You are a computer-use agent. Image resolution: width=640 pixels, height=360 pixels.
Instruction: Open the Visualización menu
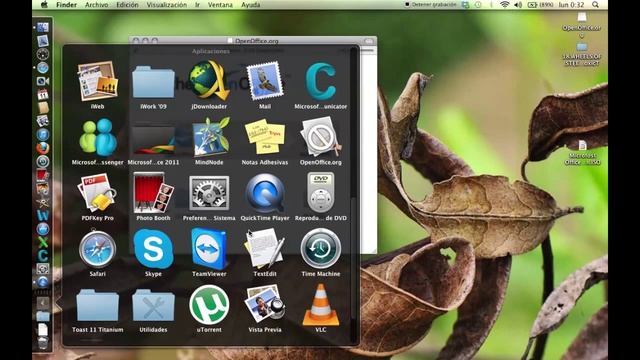coord(167,4)
